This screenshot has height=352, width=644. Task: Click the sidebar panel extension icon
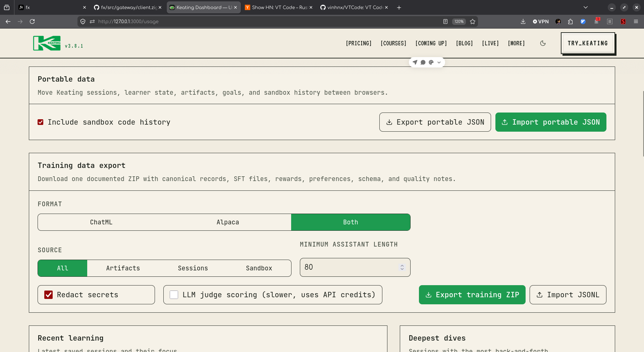tap(610, 21)
